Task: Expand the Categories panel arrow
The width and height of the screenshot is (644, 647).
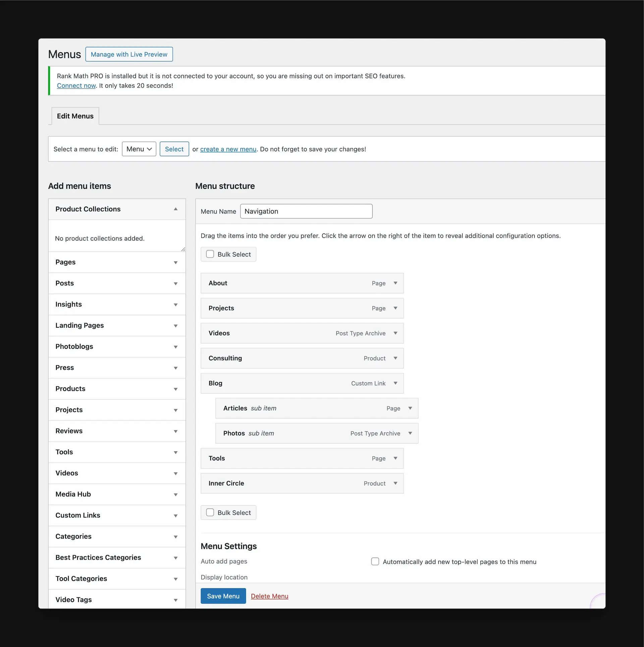Action: point(175,537)
